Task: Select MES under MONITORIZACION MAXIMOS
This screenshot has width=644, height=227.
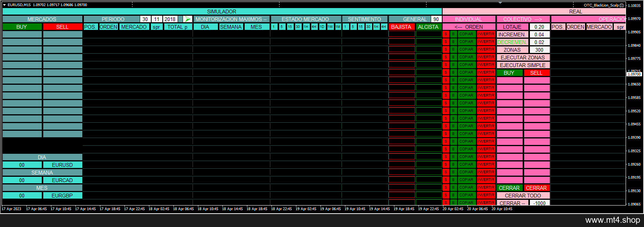Action: (x=257, y=27)
